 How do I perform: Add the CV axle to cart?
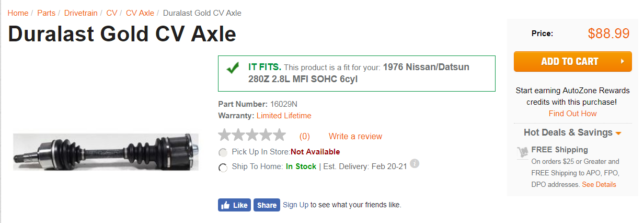[573, 61]
